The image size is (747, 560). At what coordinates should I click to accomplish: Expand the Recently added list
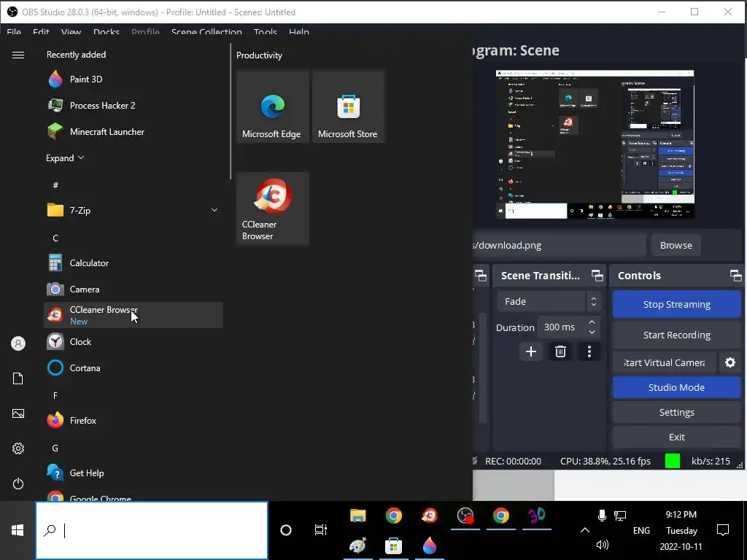[65, 157]
